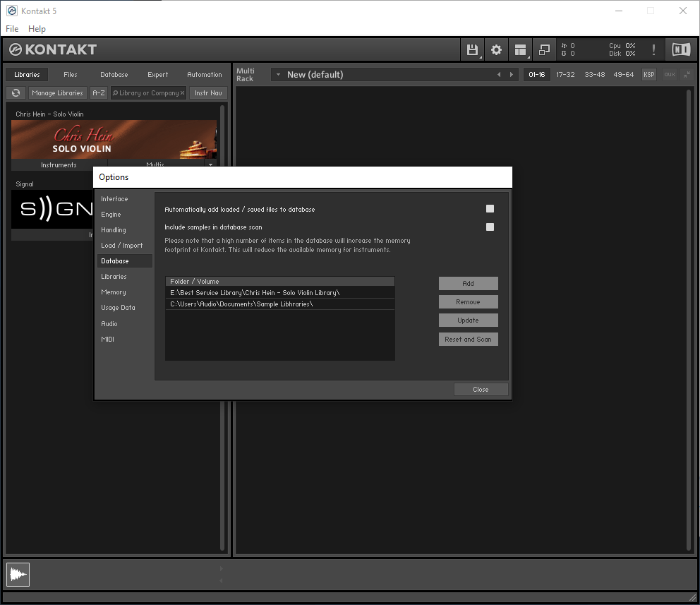Screen dimensions: 700x605
Task: Click the refresh libraries icon
Action: click(x=16, y=92)
